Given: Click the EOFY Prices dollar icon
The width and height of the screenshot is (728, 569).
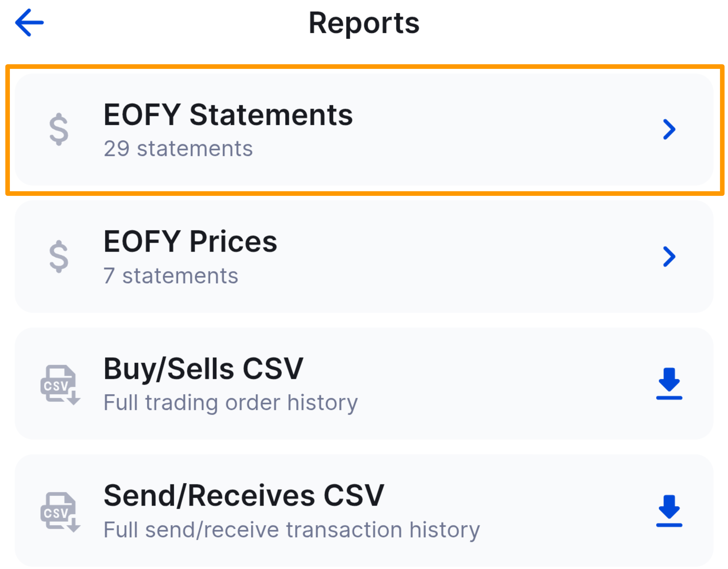Looking at the screenshot, I should (x=59, y=256).
